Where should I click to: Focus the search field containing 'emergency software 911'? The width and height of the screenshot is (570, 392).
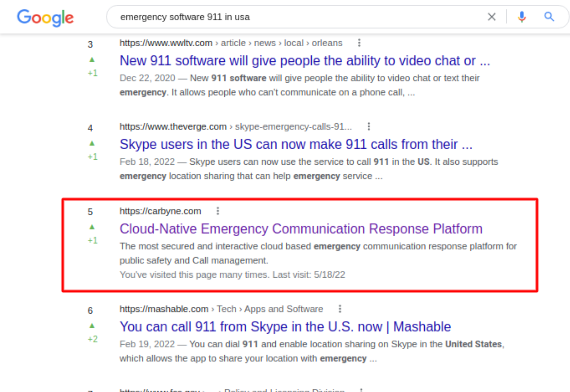285,17
